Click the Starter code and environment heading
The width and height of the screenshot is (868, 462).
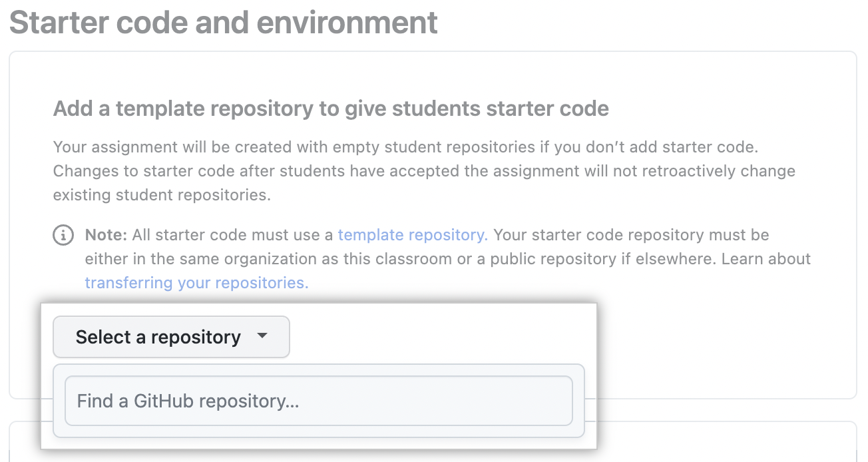224,22
